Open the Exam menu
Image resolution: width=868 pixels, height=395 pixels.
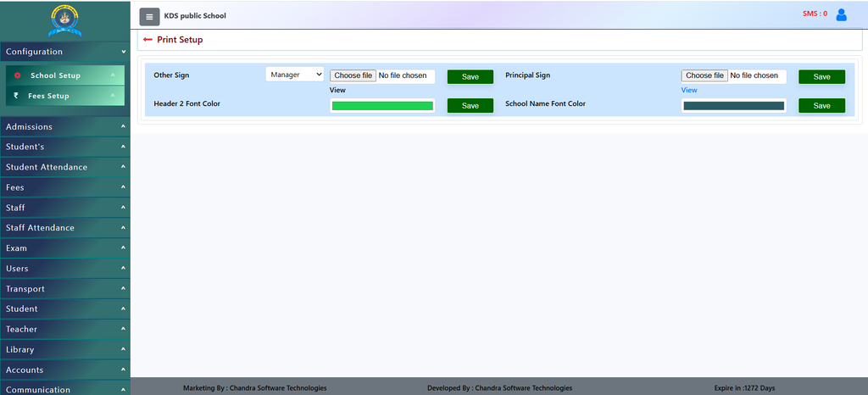coord(64,248)
